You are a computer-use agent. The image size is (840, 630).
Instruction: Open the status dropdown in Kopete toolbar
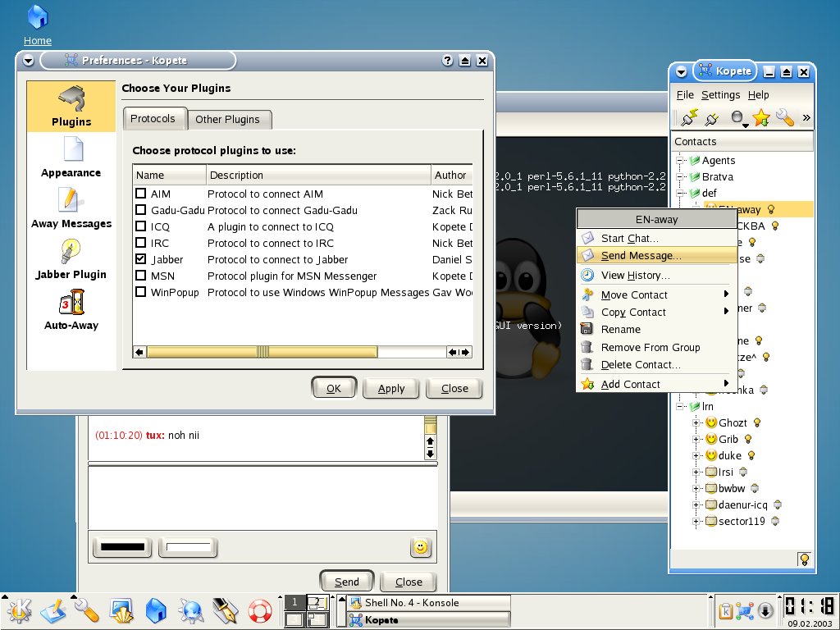[x=739, y=118]
